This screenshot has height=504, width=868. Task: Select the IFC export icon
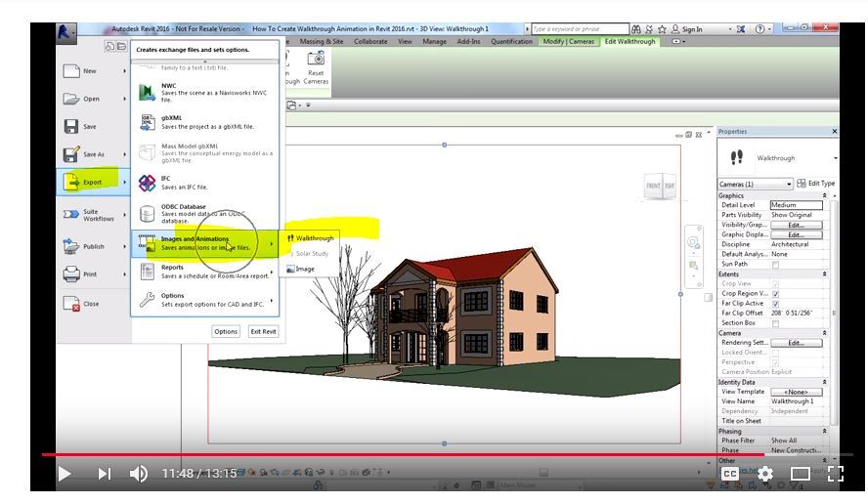[147, 183]
